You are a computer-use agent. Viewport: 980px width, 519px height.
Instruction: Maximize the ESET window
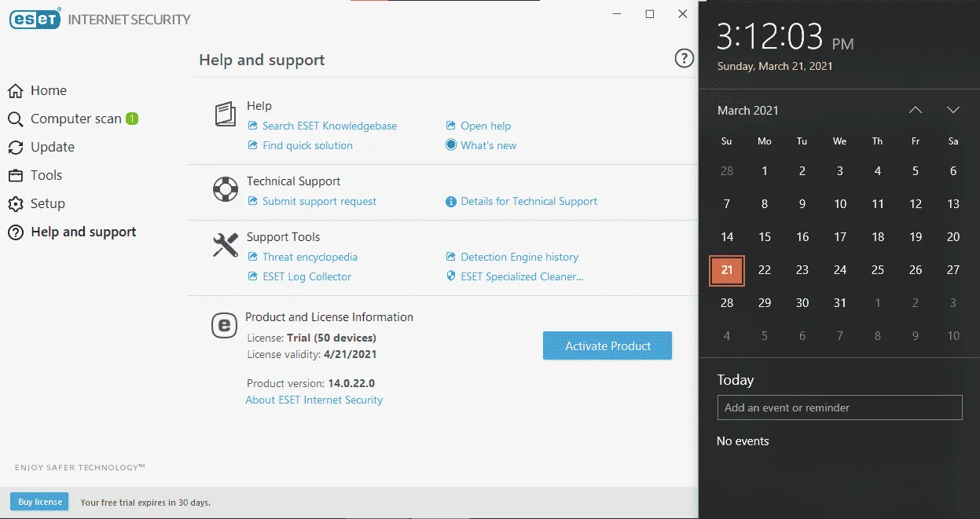coord(650,14)
